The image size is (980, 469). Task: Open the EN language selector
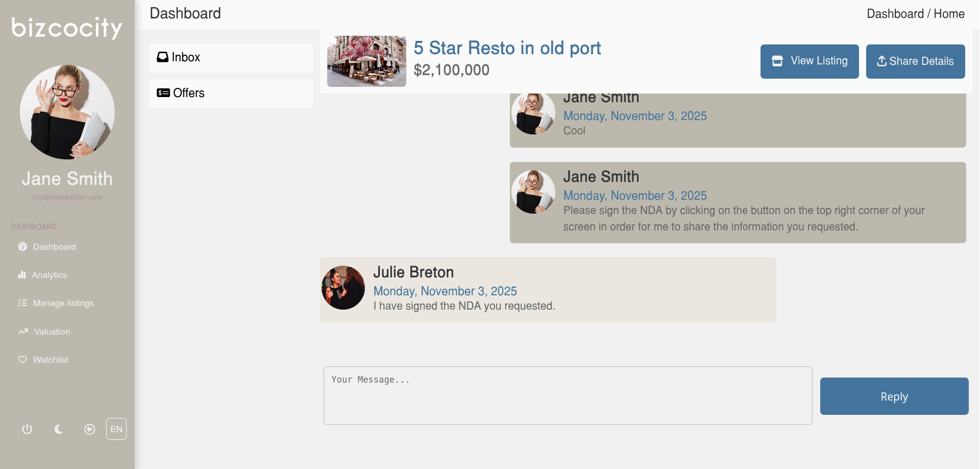[x=116, y=429]
